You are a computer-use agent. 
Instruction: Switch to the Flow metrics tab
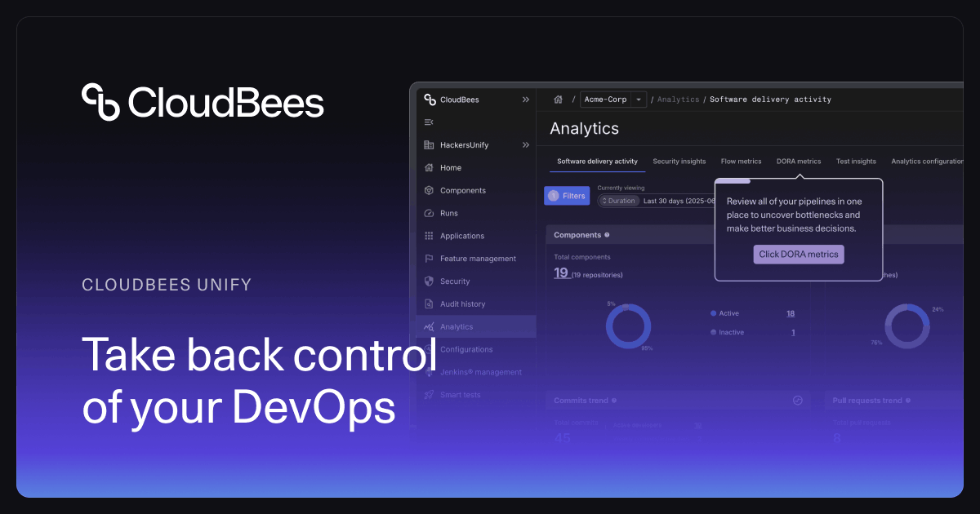pos(741,162)
